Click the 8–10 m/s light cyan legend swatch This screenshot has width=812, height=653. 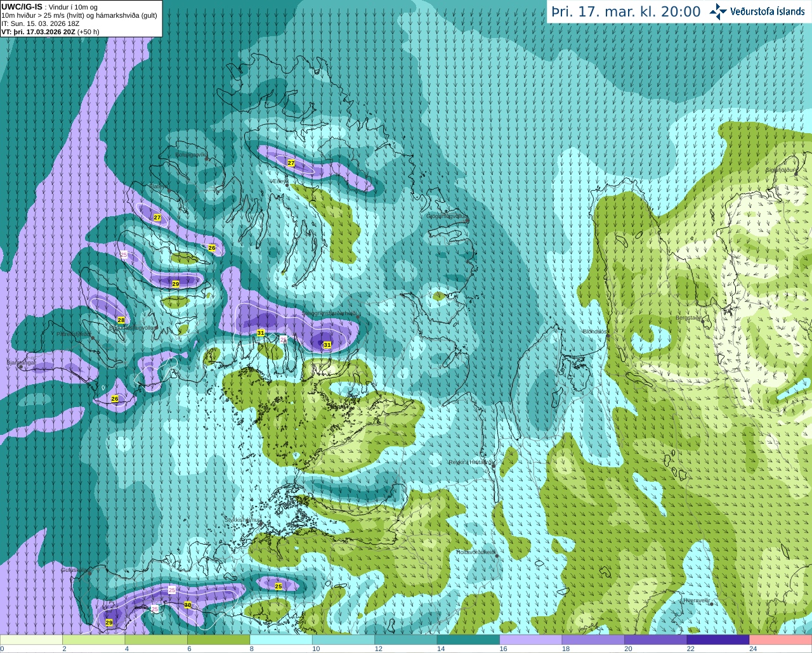(x=281, y=640)
